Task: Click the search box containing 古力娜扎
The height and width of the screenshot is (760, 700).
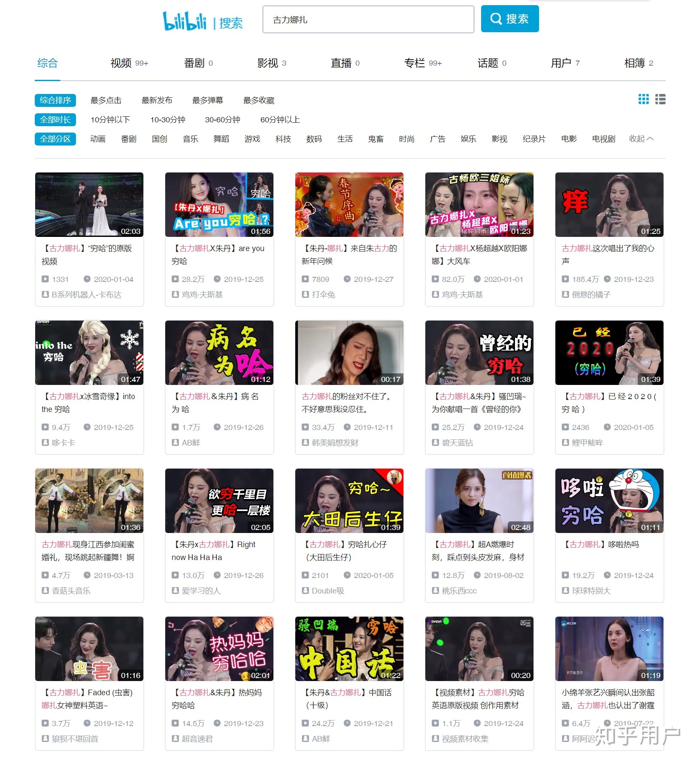Action: pos(368,20)
